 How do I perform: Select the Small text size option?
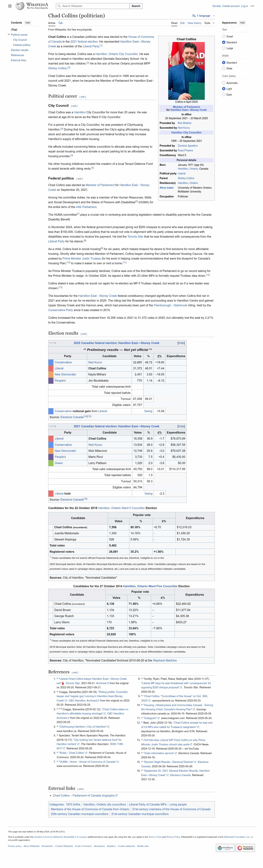224,36
